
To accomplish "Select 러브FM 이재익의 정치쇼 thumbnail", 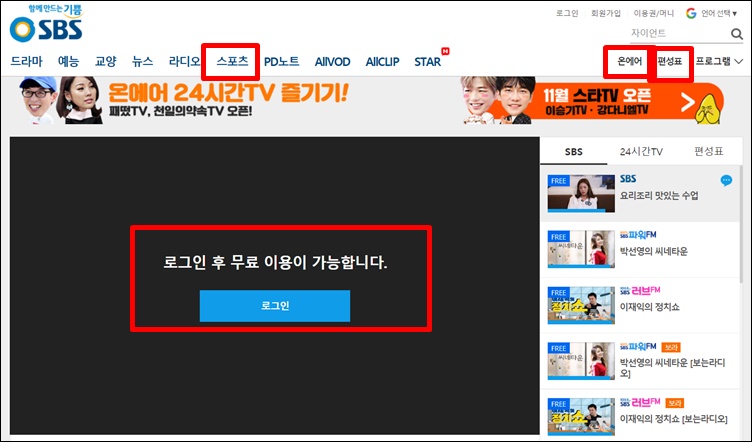I will (581, 305).
